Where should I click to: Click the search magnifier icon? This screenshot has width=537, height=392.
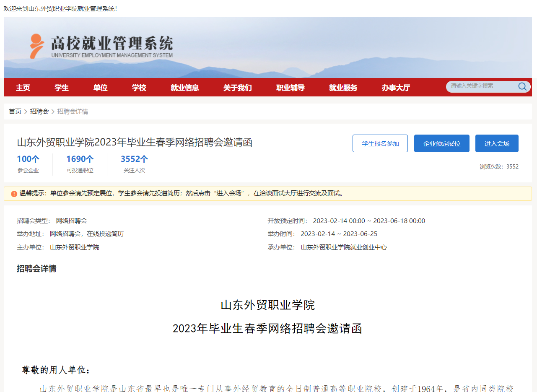tap(522, 86)
